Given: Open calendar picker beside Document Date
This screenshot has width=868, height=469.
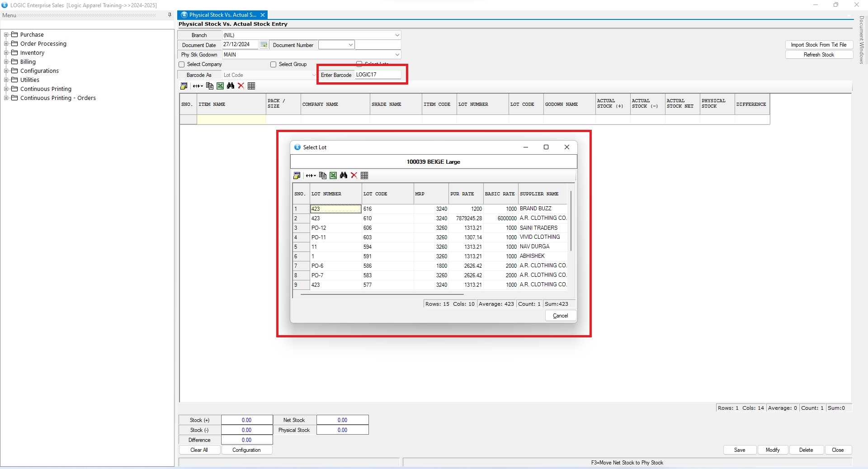Looking at the screenshot, I should point(264,45).
